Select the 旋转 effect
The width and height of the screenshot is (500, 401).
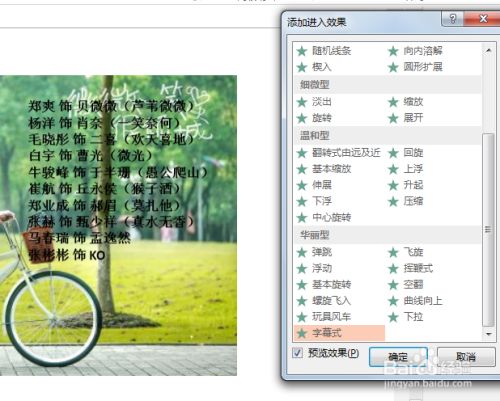(314, 118)
